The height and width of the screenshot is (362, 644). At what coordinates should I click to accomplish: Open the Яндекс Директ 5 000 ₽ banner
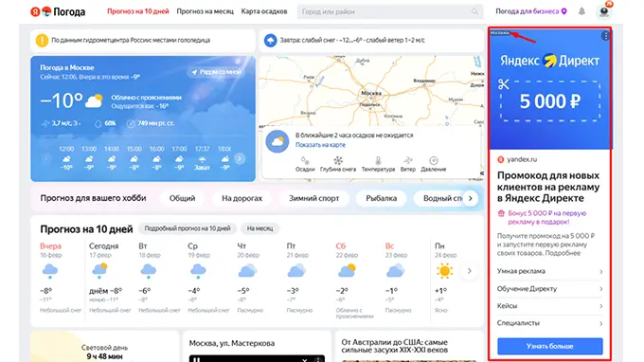pos(550,89)
